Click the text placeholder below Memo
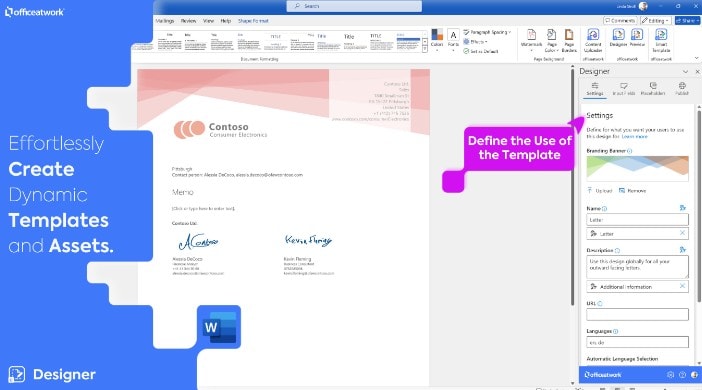Screen dimensions: 702x390 click(203, 209)
